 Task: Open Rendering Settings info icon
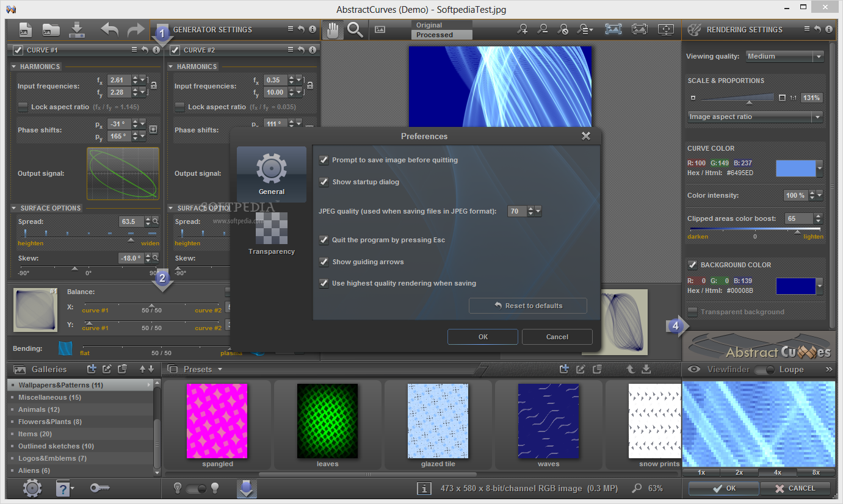pos(828,29)
